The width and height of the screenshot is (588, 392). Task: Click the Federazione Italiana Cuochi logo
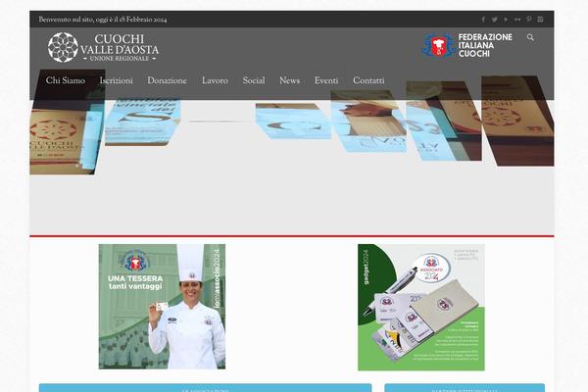point(466,45)
